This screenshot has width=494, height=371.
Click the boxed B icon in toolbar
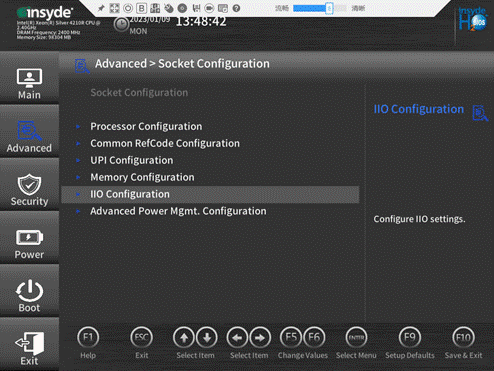[142, 8]
